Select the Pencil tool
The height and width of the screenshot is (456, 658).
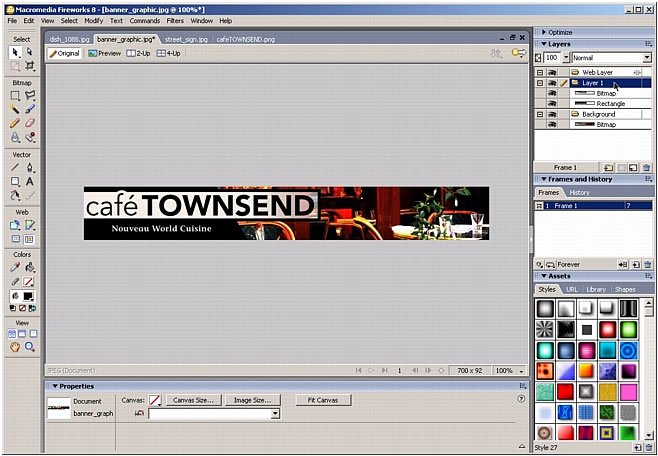[15, 123]
